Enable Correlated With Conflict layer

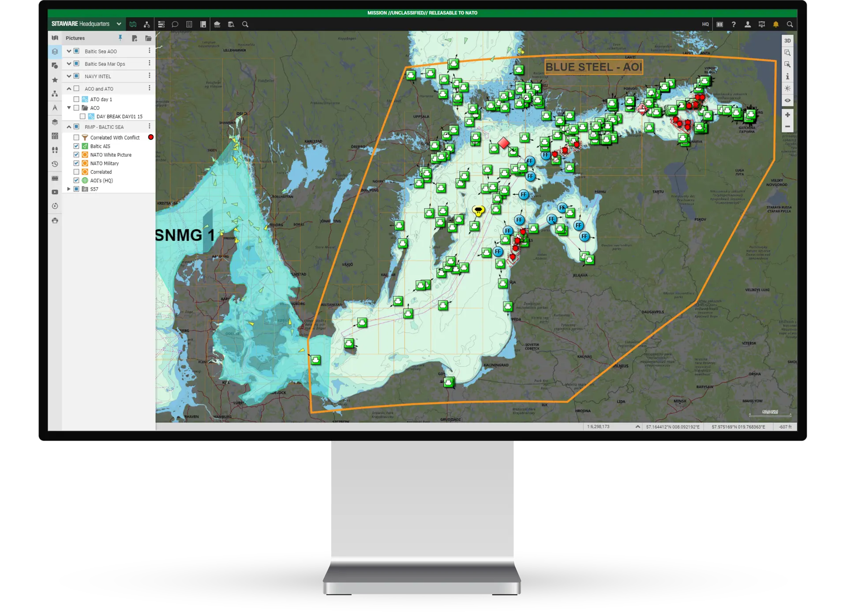point(76,138)
